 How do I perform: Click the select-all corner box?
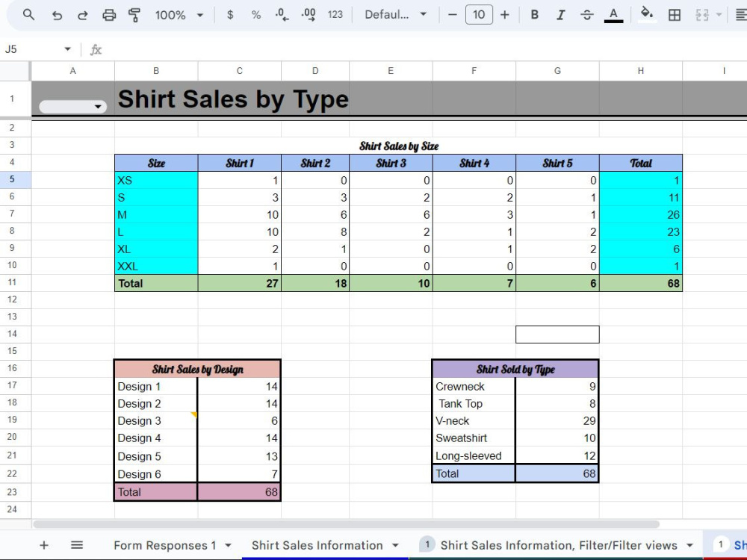[15, 71]
